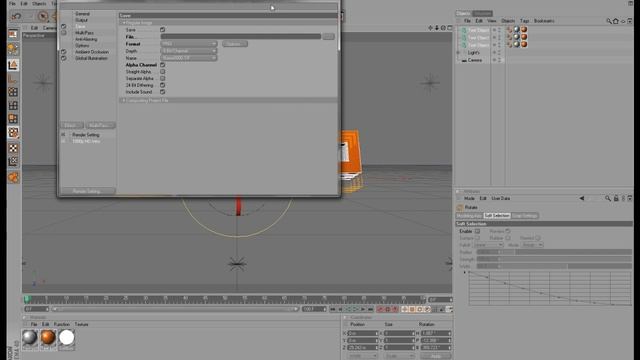Open the Mode dropdown in Soft Selection

click(x=533, y=245)
